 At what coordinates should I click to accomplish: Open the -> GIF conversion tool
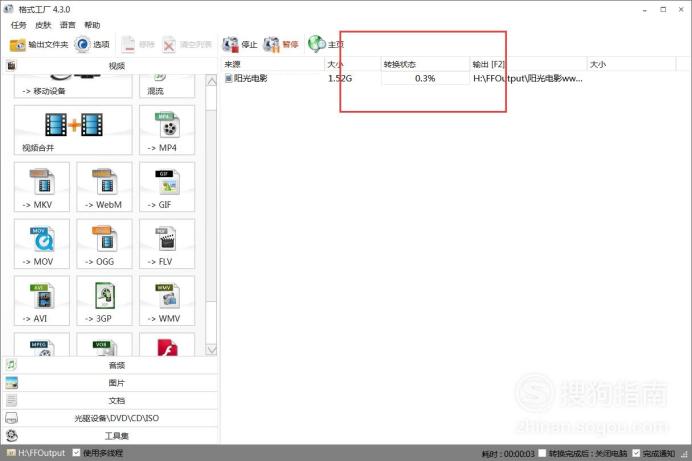tap(167, 187)
